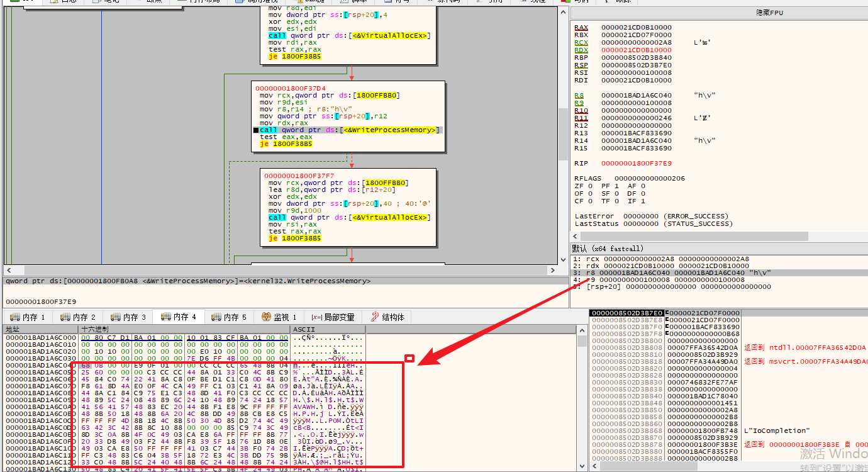Select stack comment 返回到 ntdll.00007FFA36542D0A
Screen dimensions: 868x472
click(804, 347)
